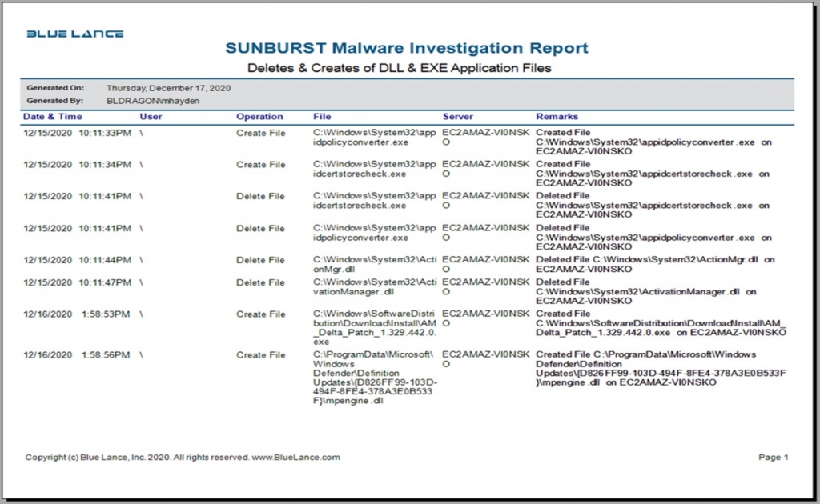820x504 pixels.
Task: Select the '1:58:53PM' timestamp
Action: coord(107,314)
